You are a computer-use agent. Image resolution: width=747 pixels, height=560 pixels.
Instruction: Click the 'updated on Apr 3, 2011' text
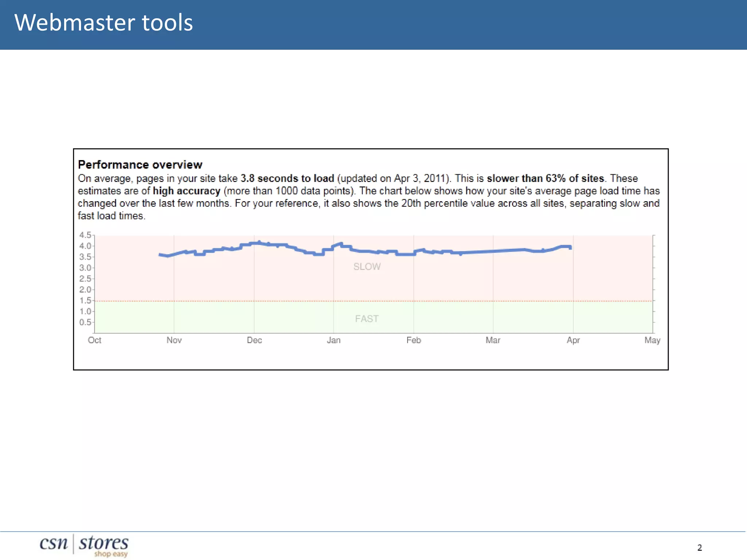(x=394, y=178)
